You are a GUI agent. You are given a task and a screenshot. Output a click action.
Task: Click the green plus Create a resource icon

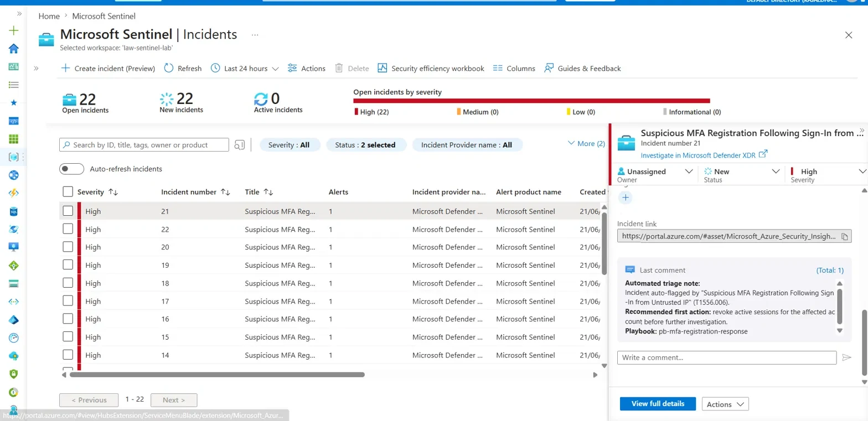click(x=14, y=30)
